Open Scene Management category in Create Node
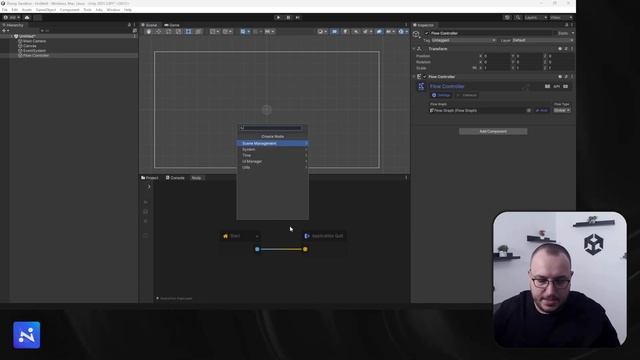The image size is (640, 360). 273,143
